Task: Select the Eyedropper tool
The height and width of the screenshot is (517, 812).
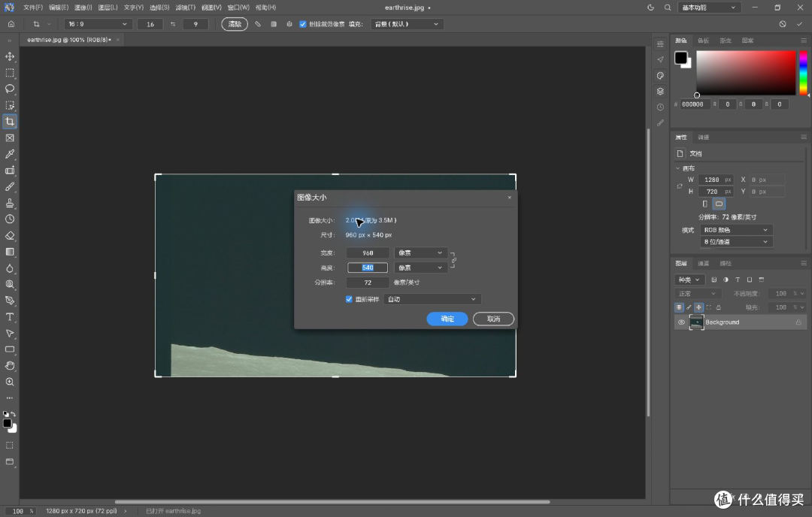Action: tap(10, 154)
